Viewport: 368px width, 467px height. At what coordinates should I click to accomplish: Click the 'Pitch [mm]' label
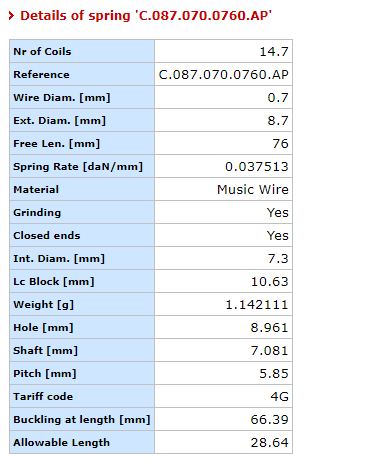[45, 374]
